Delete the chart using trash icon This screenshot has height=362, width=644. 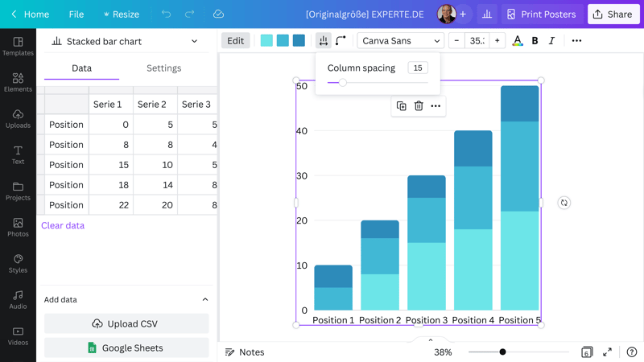tap(419, 106)
